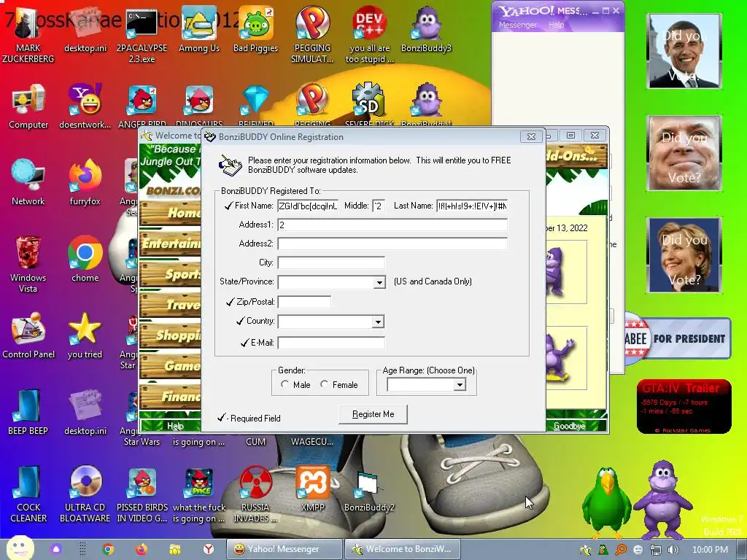Click the Last Name input field
This screenshot has height=560, width=747.
pyautogui.click(x=472, y=206)
